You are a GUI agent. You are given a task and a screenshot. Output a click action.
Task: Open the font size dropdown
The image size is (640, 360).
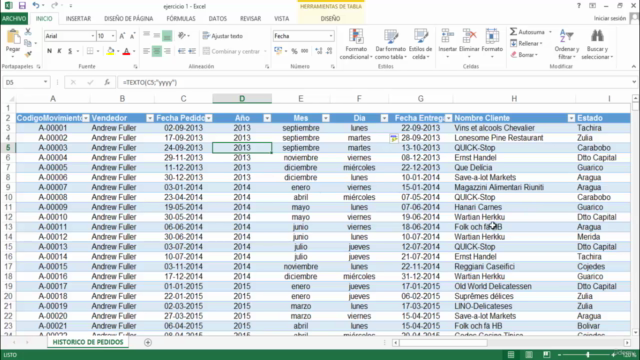pyautogui.click(x=113, y=36)
